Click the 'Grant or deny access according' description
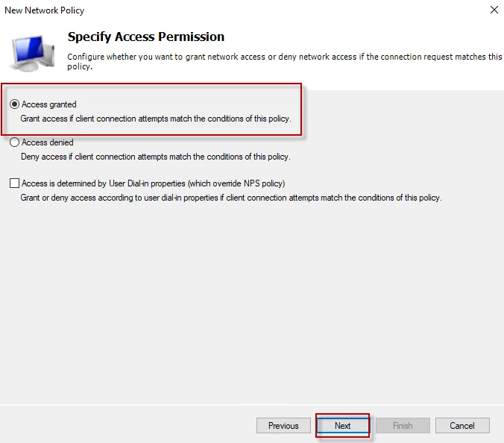Viewport: 504px width, 443px height. click(231, 198)
